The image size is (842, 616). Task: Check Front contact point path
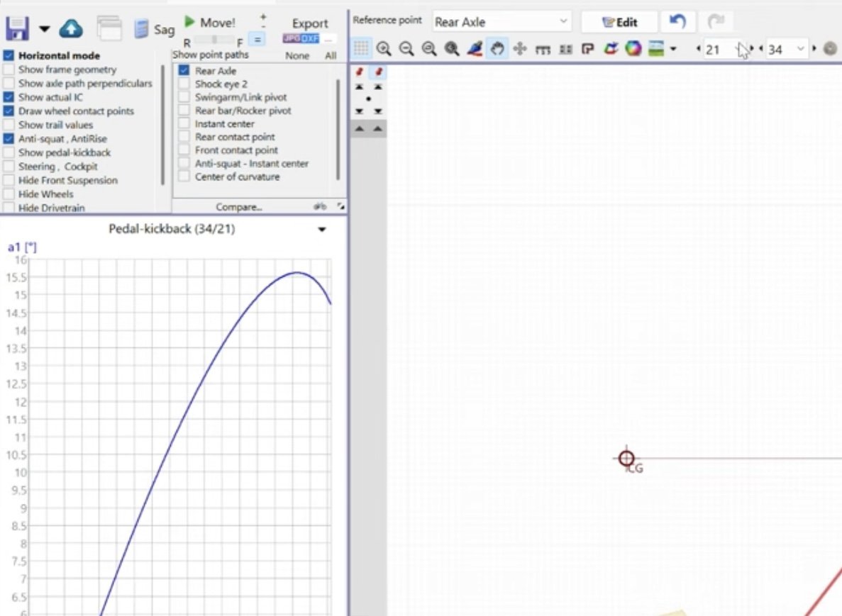pyautogui.click(x=184, y=150)
